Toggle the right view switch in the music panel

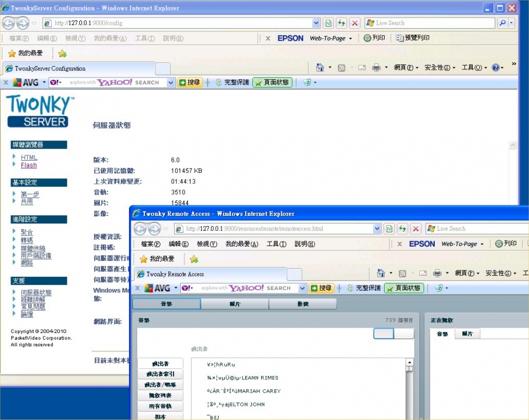(x=404, y=334)
